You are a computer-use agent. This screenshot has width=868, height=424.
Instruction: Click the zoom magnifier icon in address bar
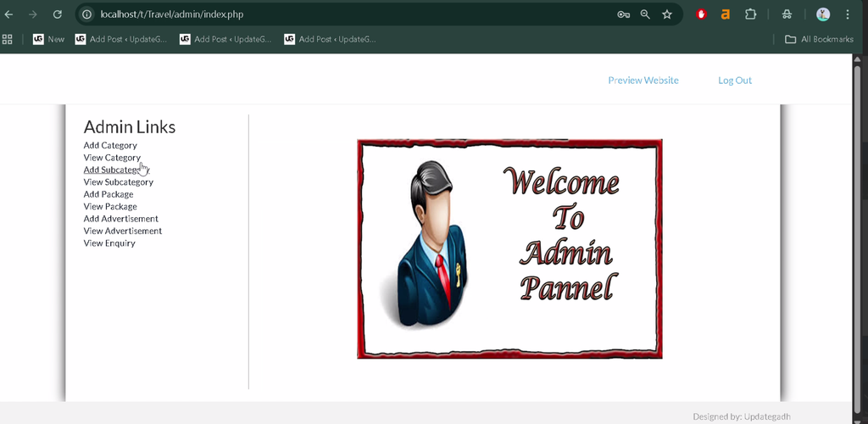tap(645, 14)
